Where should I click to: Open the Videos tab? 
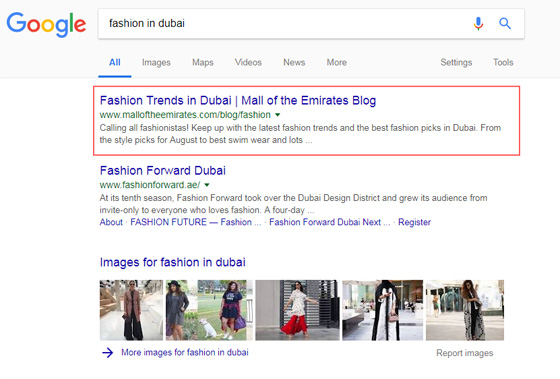(248, 63)
